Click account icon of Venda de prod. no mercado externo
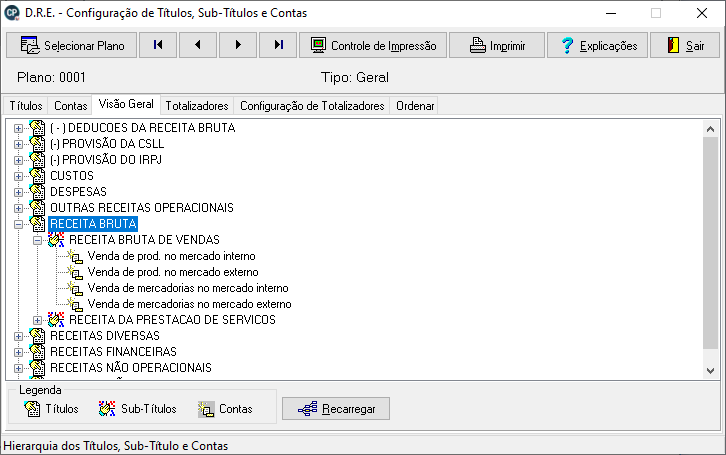726x455 pixels. click(75, 272)
